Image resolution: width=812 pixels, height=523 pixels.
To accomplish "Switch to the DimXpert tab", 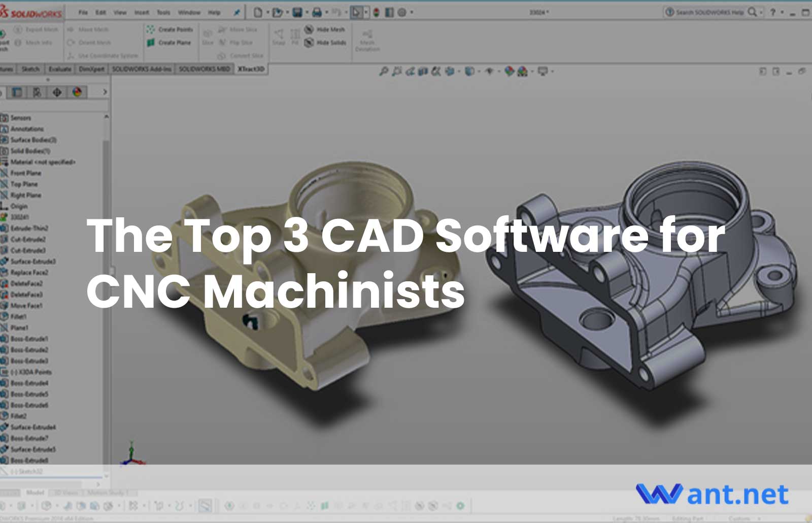I will click(91, 69).
